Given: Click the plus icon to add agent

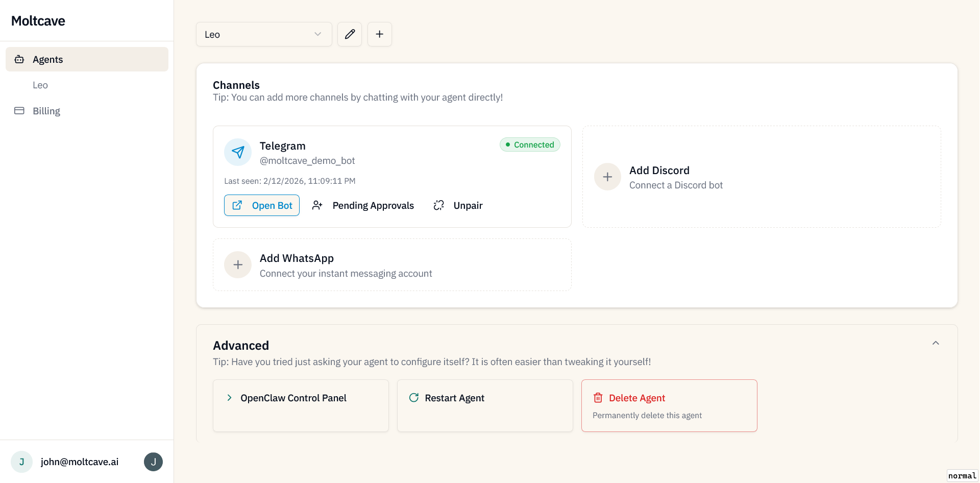Looking at the screenshot, I should pyautogui.click(x=380, y=34).
